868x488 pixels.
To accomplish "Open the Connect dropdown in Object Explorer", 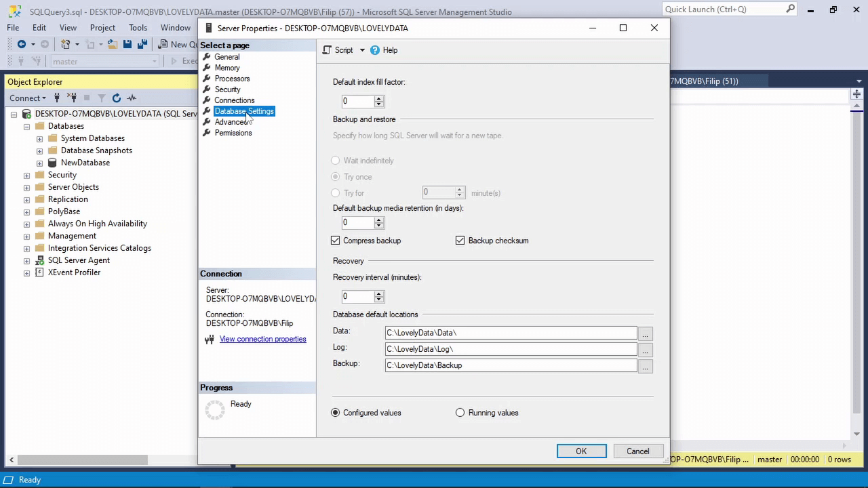I will 44,98.
